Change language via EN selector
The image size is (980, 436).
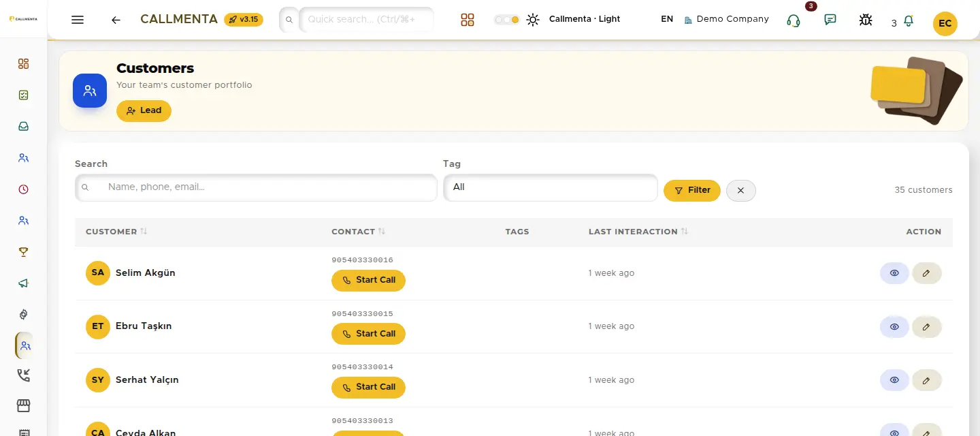[x=667, y=19]
